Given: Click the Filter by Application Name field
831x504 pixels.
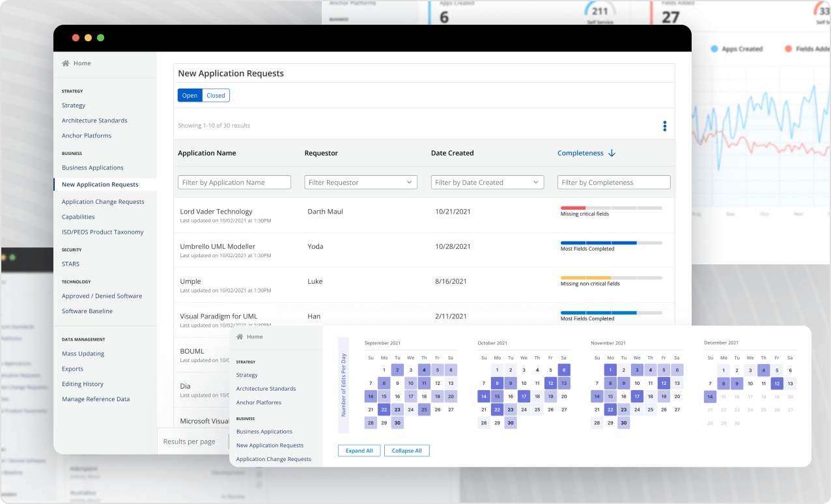Looking at the screenshot, I should click(234, 182).
